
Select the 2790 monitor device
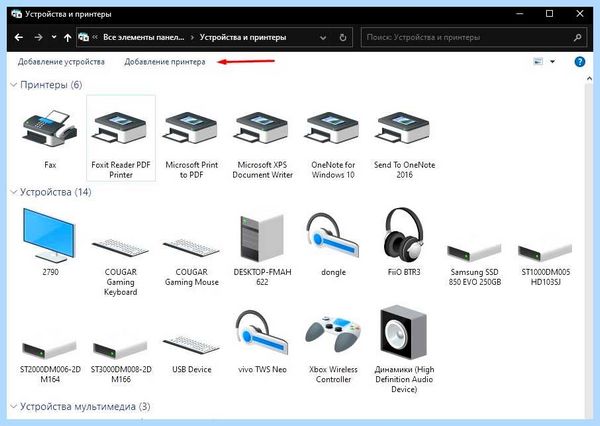tap(50, 235)
